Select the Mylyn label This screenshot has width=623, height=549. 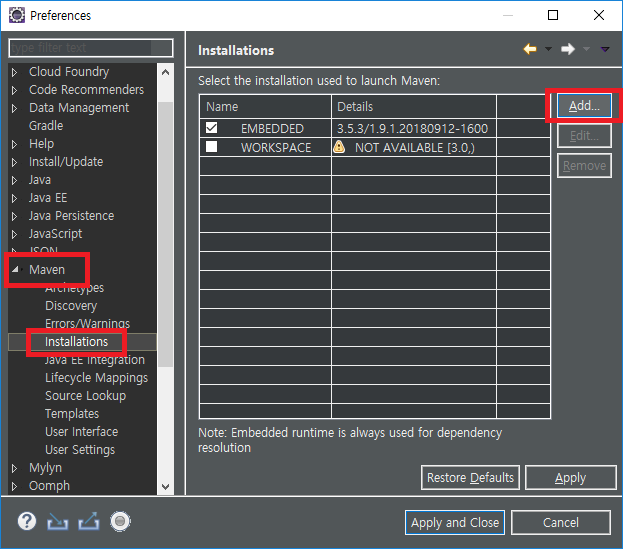[x=45, y=468]
